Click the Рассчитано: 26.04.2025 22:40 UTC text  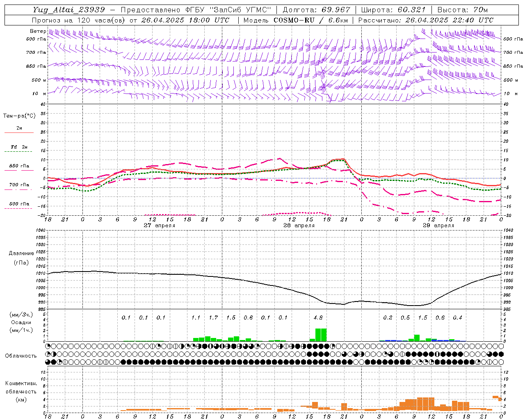426,20
